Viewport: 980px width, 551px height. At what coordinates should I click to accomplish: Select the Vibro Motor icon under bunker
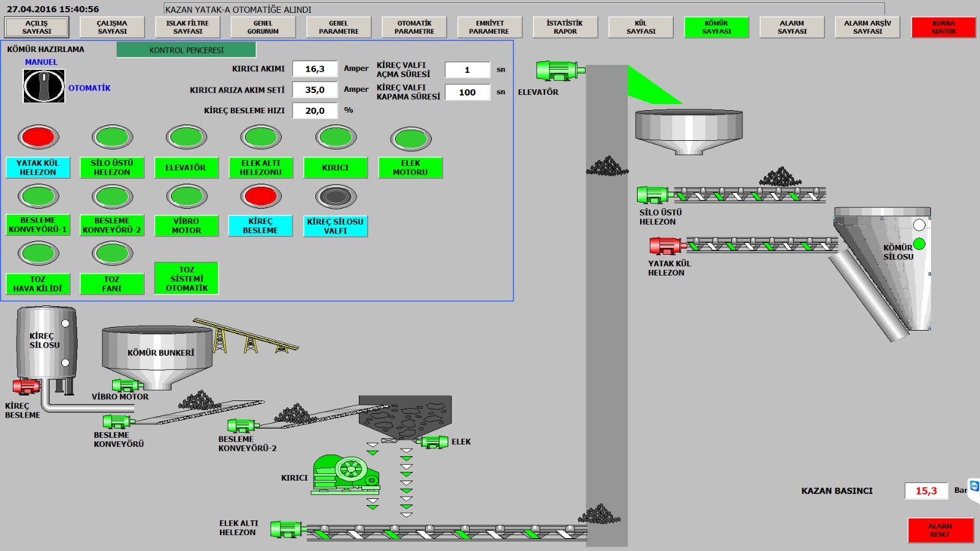127,385
